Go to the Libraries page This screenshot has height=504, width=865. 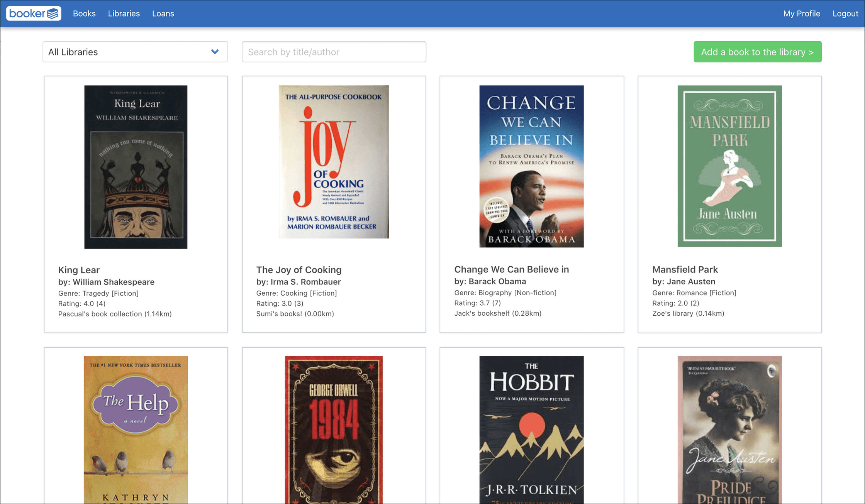[x=124, y=14]
